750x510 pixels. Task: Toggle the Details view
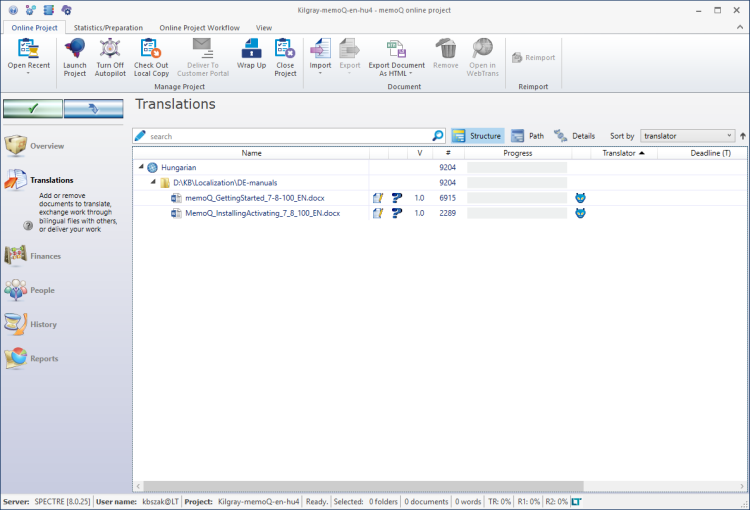574,136
